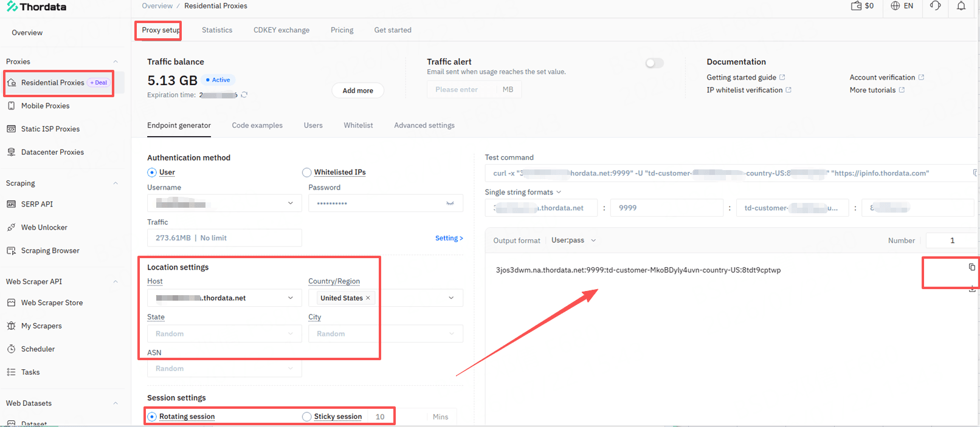Open the Username dropdown
This screenshot has height=427, width=980.
pyautogui.click(x=224, y=203)
